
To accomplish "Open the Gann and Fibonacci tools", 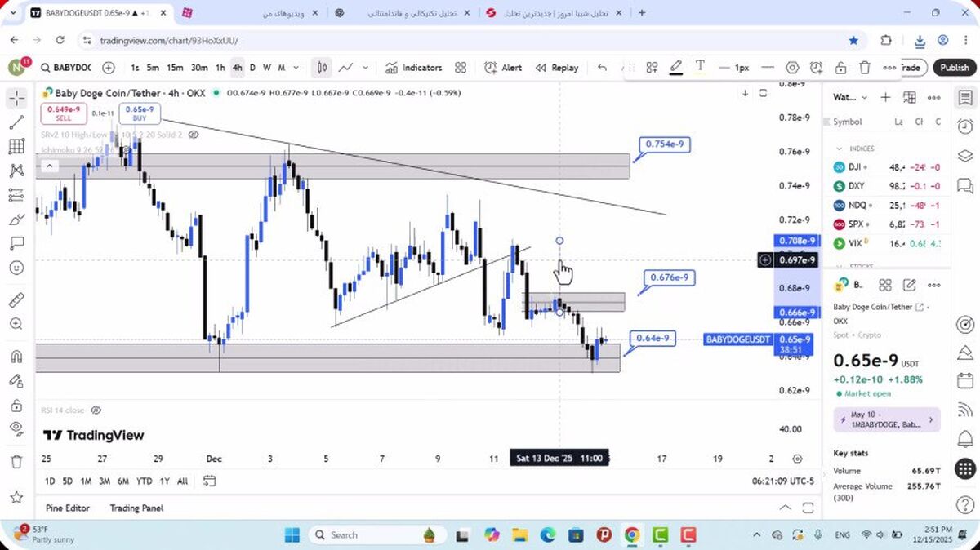I will pos(16,147).
